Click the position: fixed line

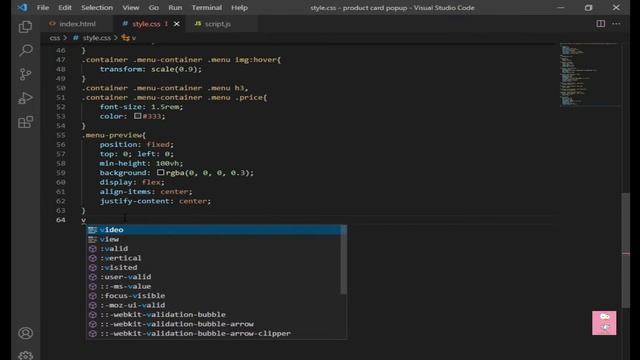(x=137, y=144)
